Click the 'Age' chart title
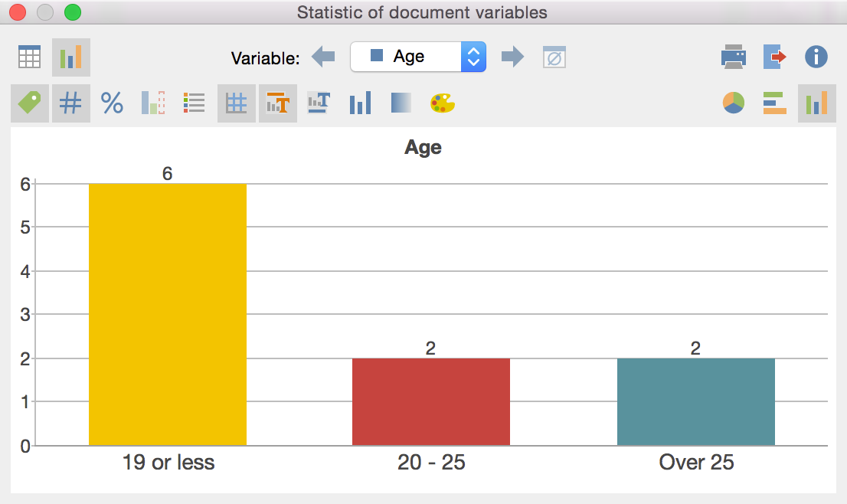Viewport: 847px width, 504px height. pos(423,148)
